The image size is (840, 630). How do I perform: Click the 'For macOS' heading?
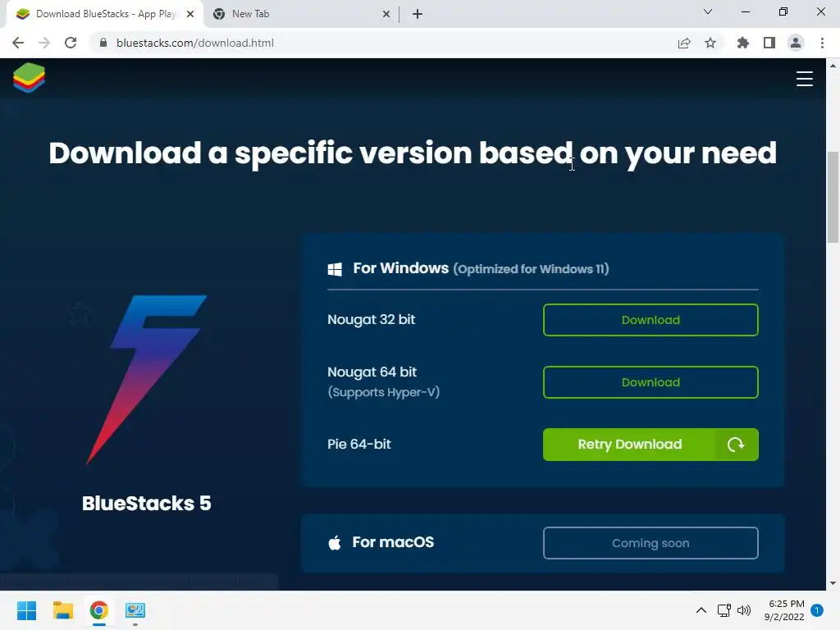click(x=393, y=542)
